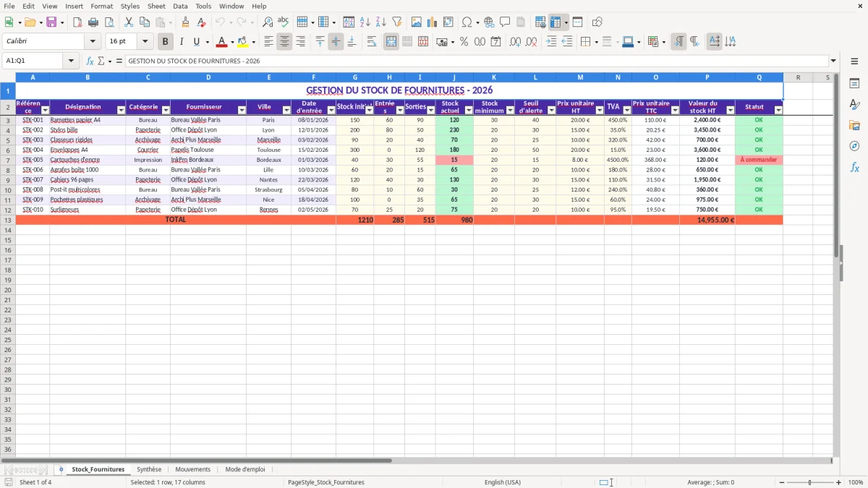Click the formula input line
This screenshot has width=868, height=488.
click(477, 61)
